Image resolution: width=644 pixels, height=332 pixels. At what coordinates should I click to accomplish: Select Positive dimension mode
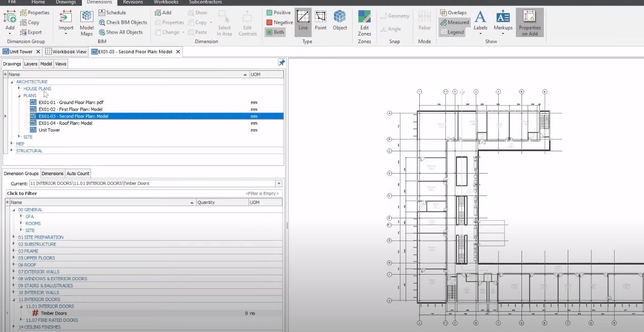(279, 13)
